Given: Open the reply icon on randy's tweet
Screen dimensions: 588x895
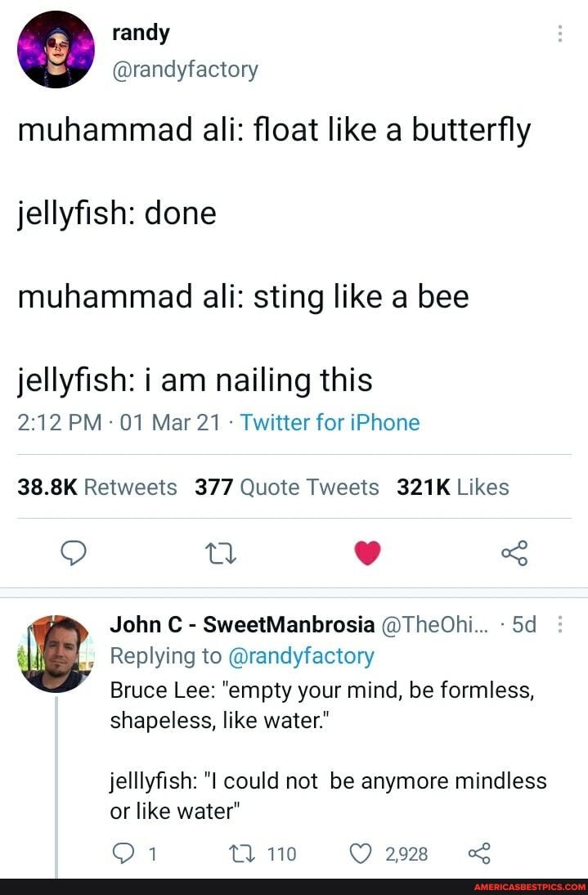Looking at the screenshot, I should point(74,552).
